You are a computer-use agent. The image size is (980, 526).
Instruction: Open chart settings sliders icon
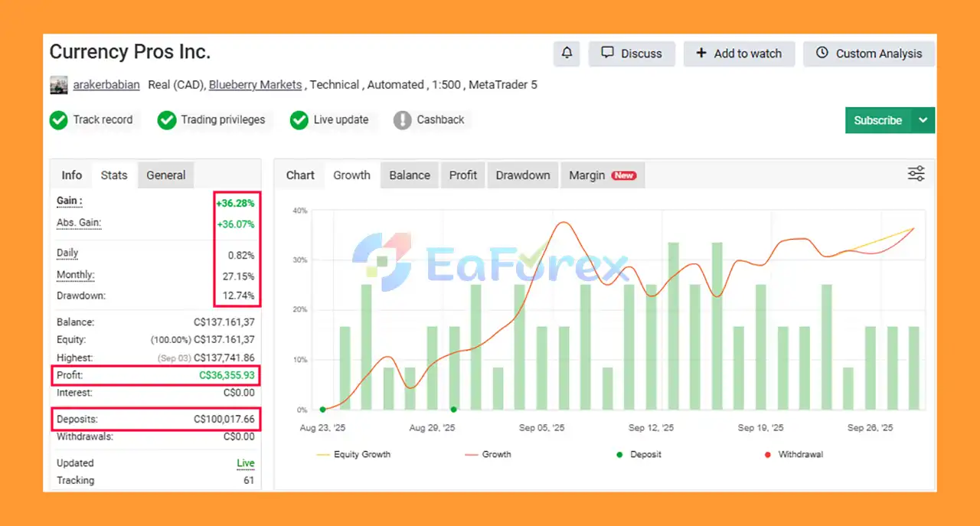click(x=916, y=174)
